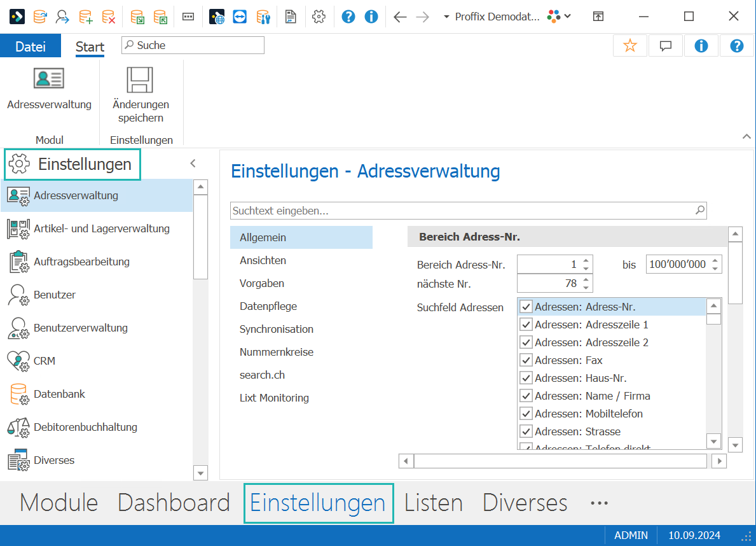The height and width of the screenshot is (546, 756).
Task: Uncheck Adressen: Haus-Nr. checkbox
Action: click(526, 379)
